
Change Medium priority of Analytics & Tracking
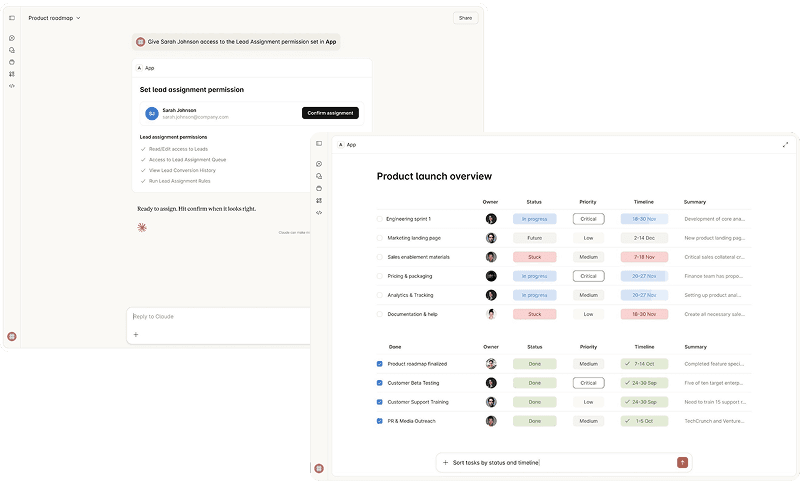click(588, 295)
